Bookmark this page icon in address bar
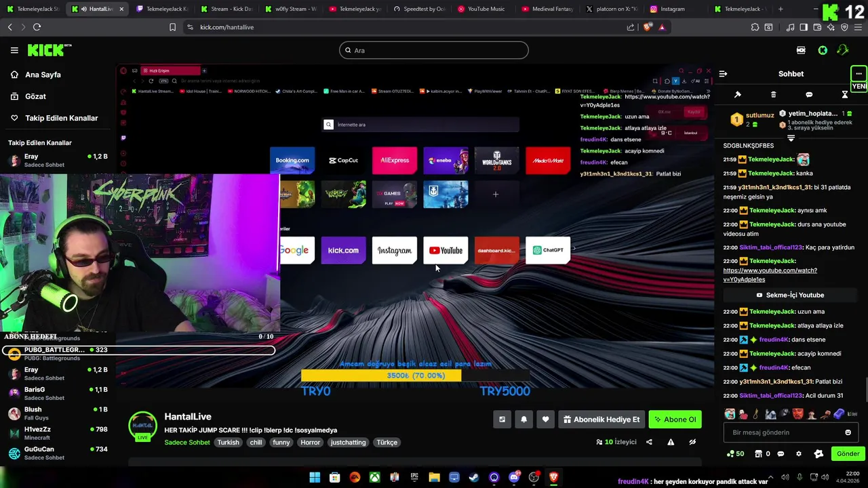The height and width of the screenshot is (488, 868). 172,27
